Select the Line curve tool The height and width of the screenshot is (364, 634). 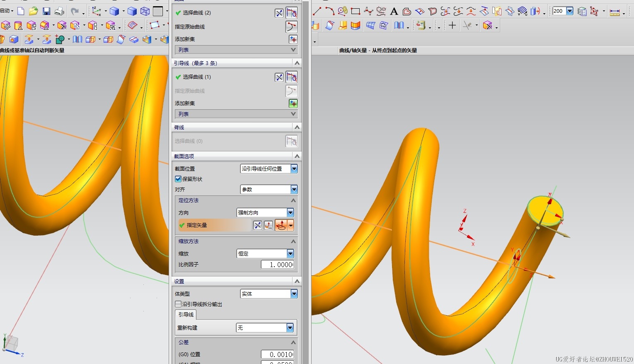pyautogui.click(x=317, y=11)
